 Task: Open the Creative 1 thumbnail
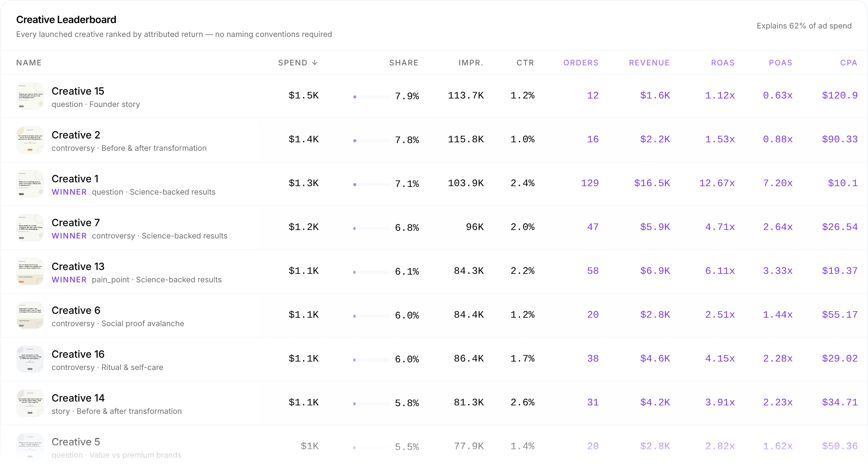tap(30, 184)
